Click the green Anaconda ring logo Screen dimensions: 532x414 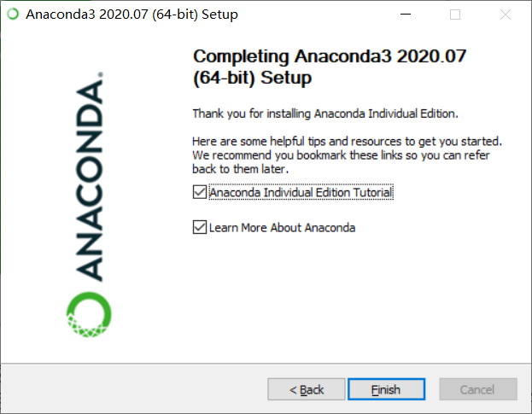[89, 314]
